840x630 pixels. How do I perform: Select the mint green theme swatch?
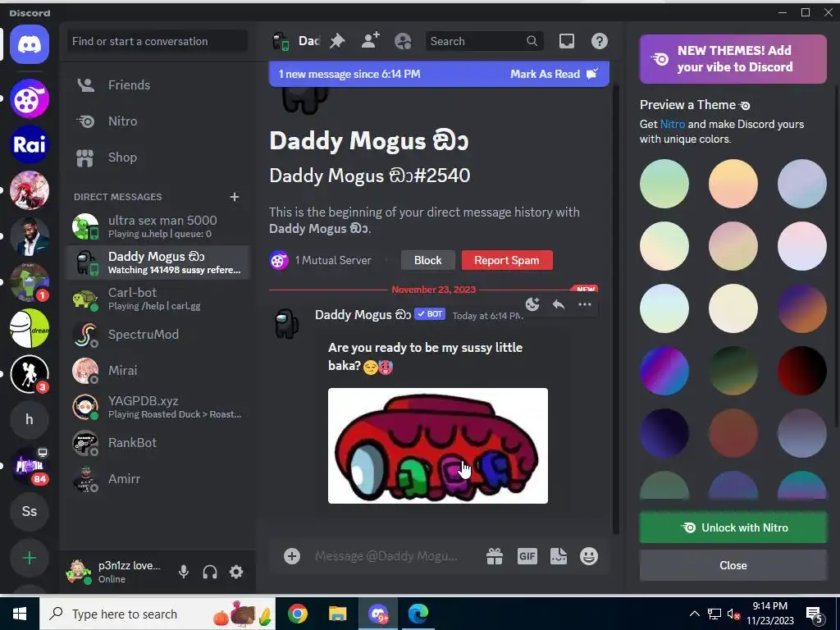[664, 184]
